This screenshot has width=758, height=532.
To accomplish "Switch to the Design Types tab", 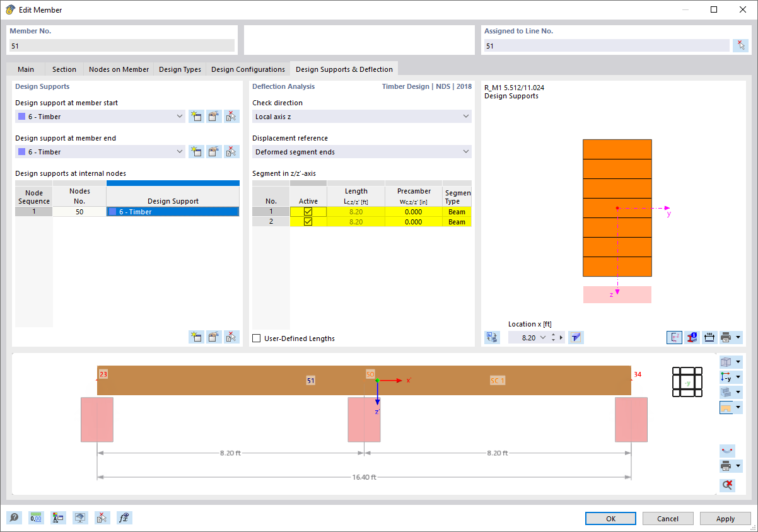I will pyautogui.click(x=179, y=69).
